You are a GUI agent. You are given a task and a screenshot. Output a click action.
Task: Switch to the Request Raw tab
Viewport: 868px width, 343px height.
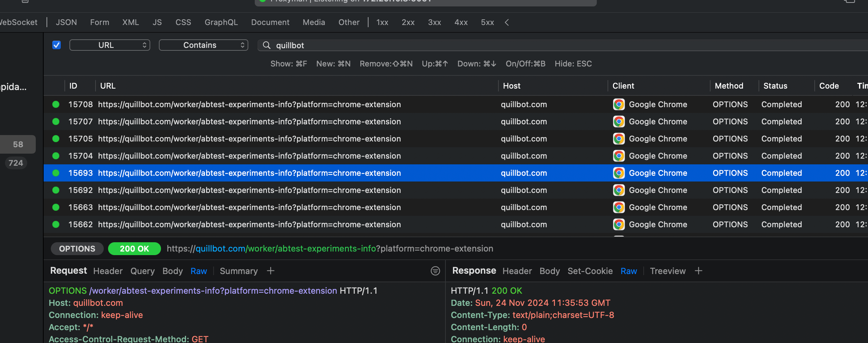coord(199,271)
